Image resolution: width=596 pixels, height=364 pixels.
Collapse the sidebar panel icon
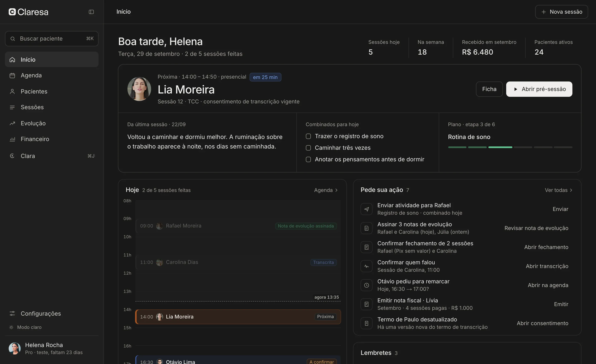[x=91, y=12]
